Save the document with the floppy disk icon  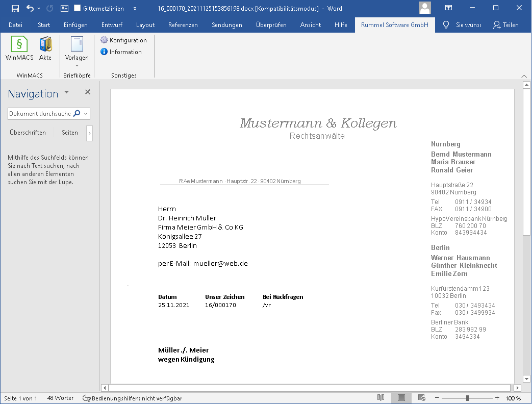[x=15, y=9]
